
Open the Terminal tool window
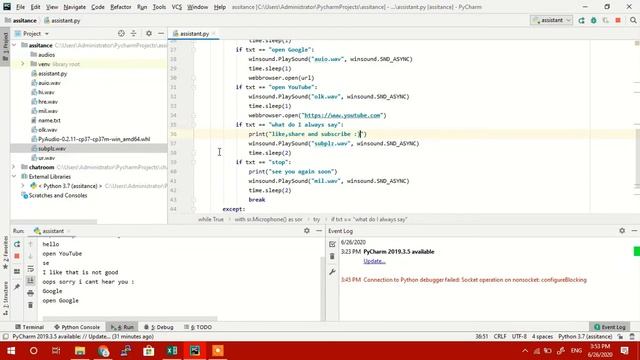tap(29, 327)
